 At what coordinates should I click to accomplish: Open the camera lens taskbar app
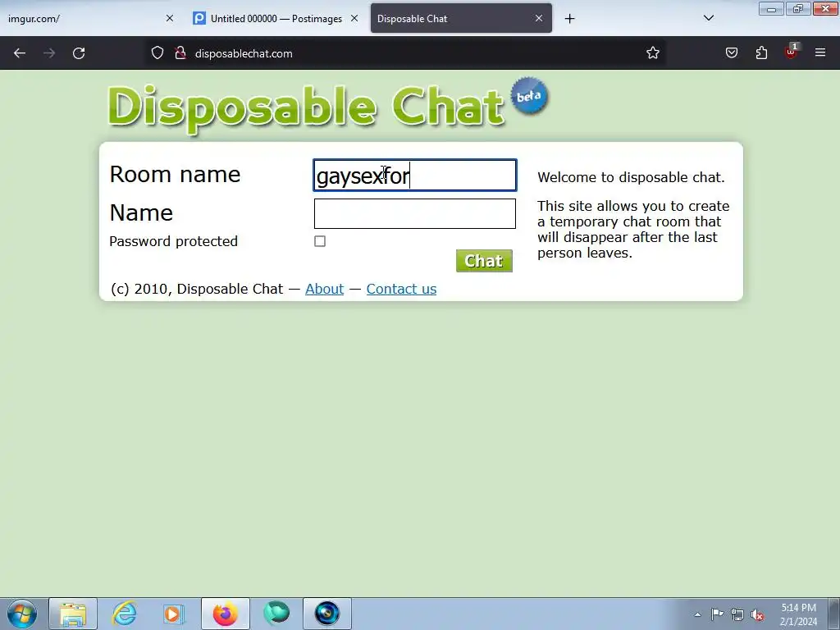326,614
